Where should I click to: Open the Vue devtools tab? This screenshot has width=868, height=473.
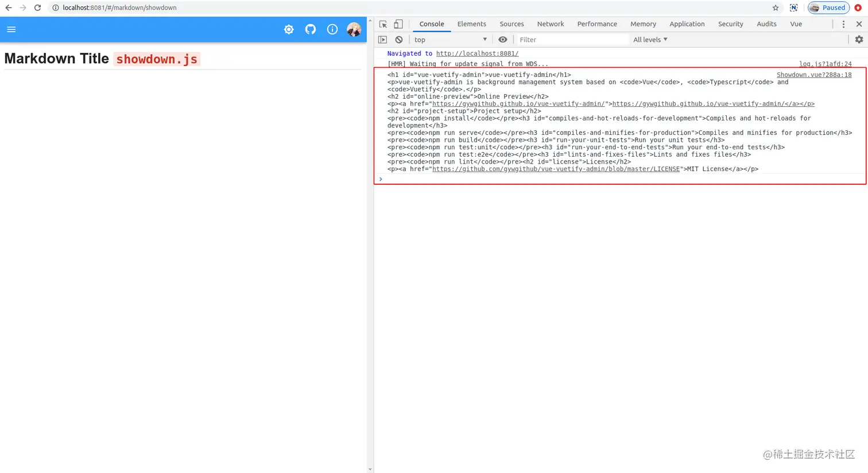coord(796,24)
